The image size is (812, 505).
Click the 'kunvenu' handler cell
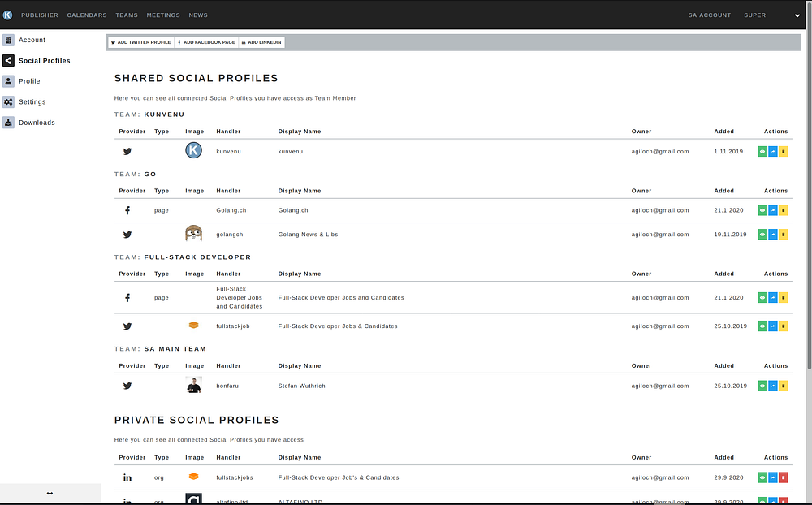coord(228,152)
